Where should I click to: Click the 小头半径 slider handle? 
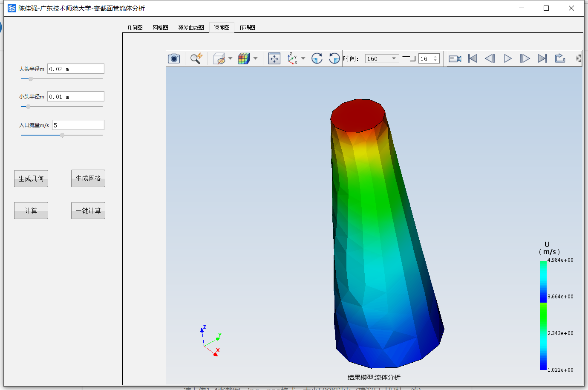pos(28,107)
